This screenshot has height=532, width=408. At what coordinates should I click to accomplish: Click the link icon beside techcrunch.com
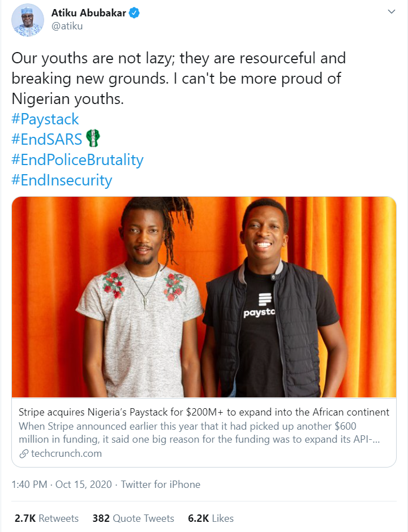click(23, 453)
